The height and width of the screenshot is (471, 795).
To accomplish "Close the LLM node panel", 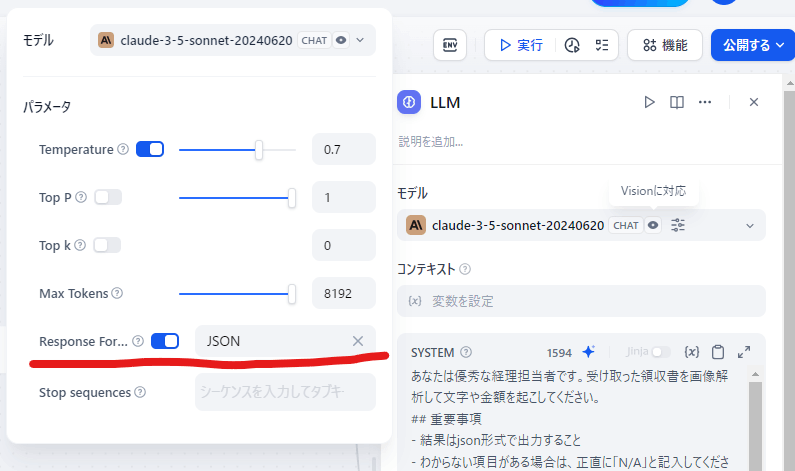I will tap(754, 102).
